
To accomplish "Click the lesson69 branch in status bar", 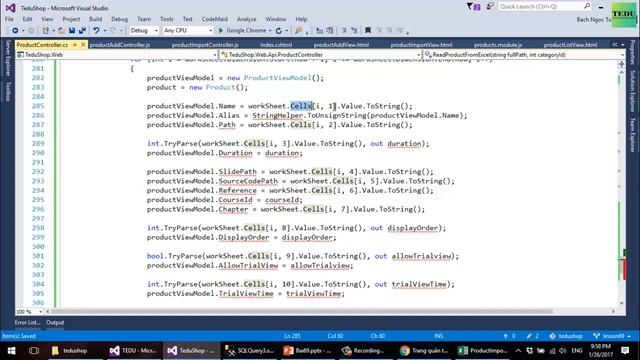I will click(x=612, y=336).
